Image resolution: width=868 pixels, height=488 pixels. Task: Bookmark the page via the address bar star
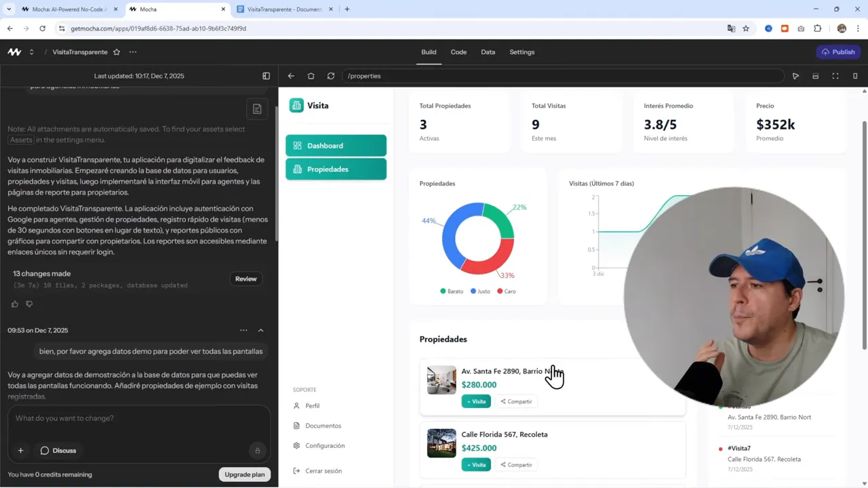[746, 28]
